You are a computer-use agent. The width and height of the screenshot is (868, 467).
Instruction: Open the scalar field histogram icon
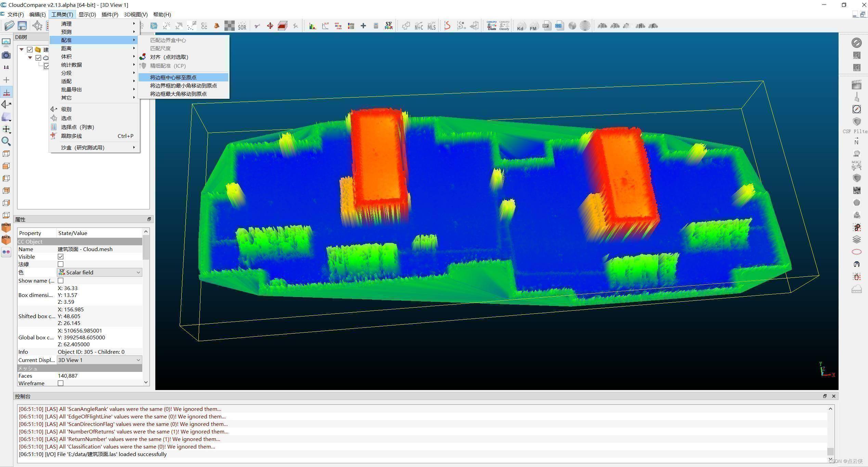pyautogui.click(x=312, y=26)
